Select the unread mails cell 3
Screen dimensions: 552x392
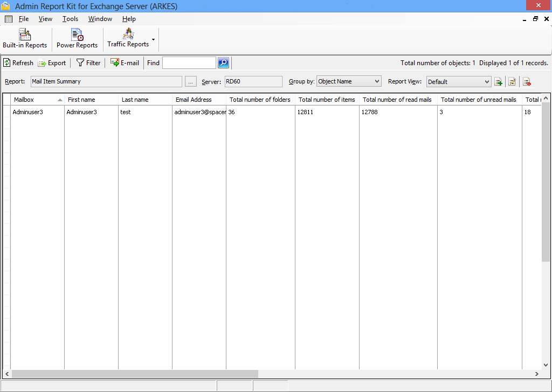coord(479,112)
